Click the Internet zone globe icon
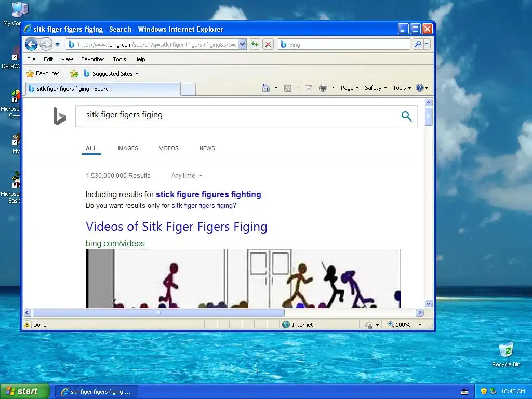Screen dimensions: 532x399 (286, 325)
